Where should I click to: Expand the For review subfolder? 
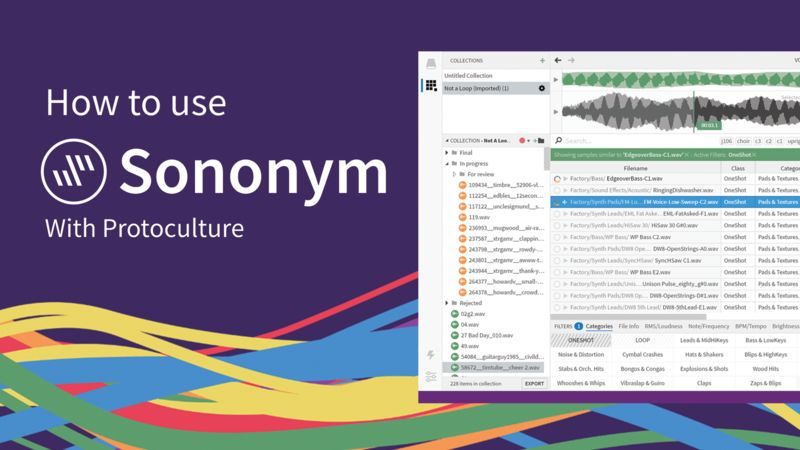[455, 174]
